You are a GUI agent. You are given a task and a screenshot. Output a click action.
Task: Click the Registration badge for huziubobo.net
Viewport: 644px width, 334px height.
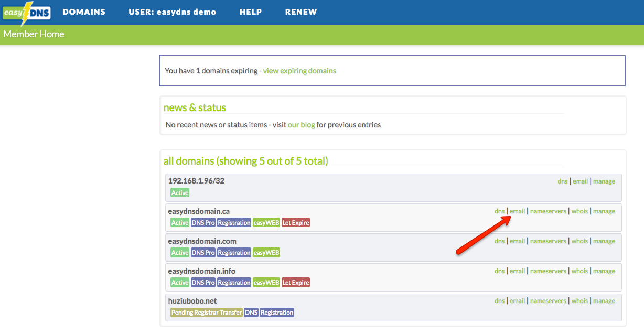(277, 313)
